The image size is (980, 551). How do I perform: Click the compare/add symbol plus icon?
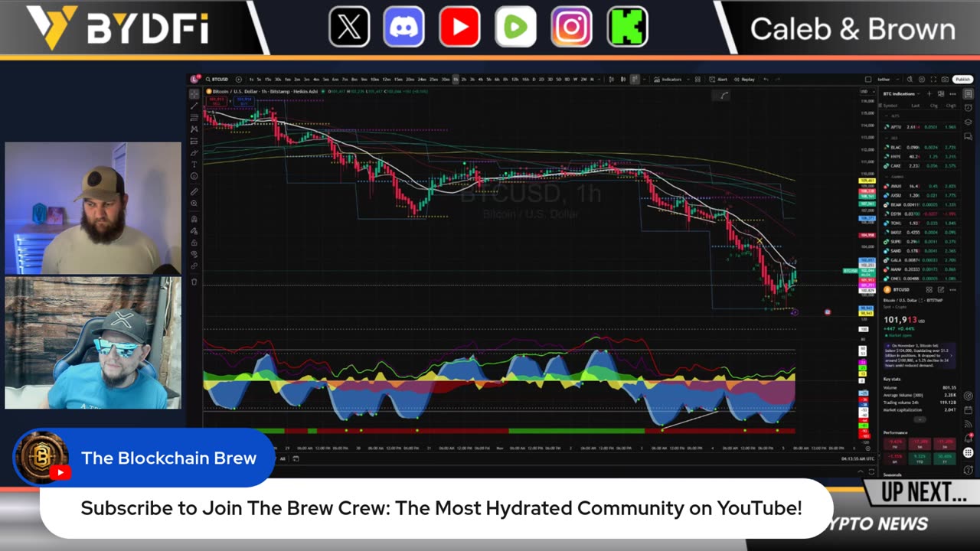click(x=239, y=79)
